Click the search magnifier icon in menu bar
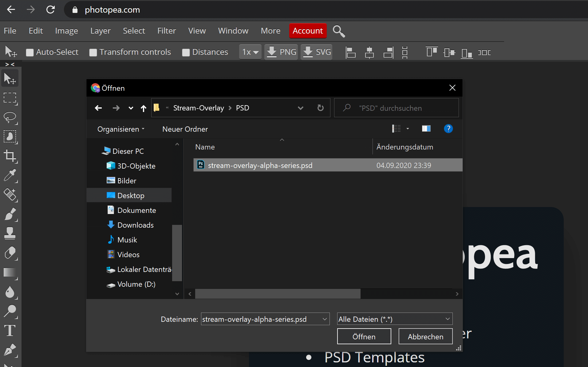Viewport: 588px width, 367px height. (x=339, y=31)
